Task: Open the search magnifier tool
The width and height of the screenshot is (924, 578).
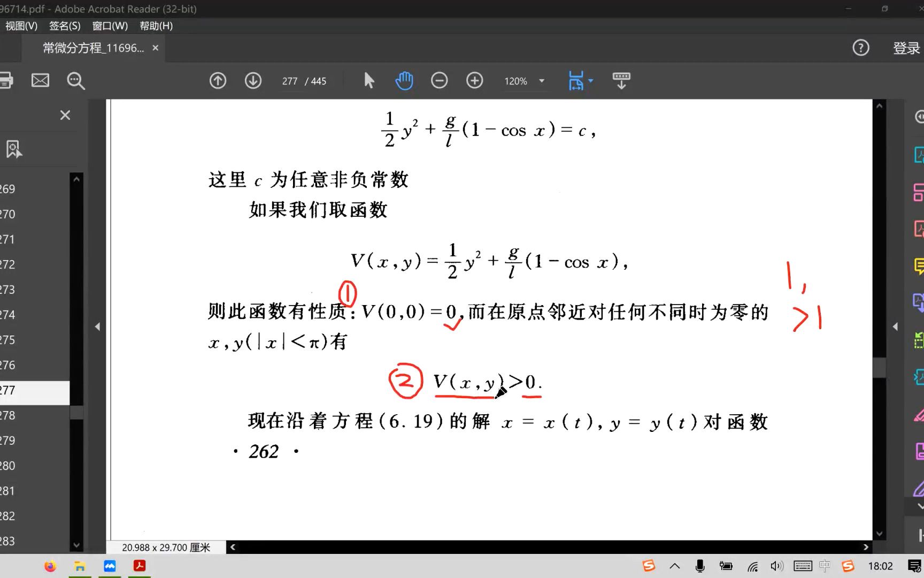Action: [x=75, y=81]
